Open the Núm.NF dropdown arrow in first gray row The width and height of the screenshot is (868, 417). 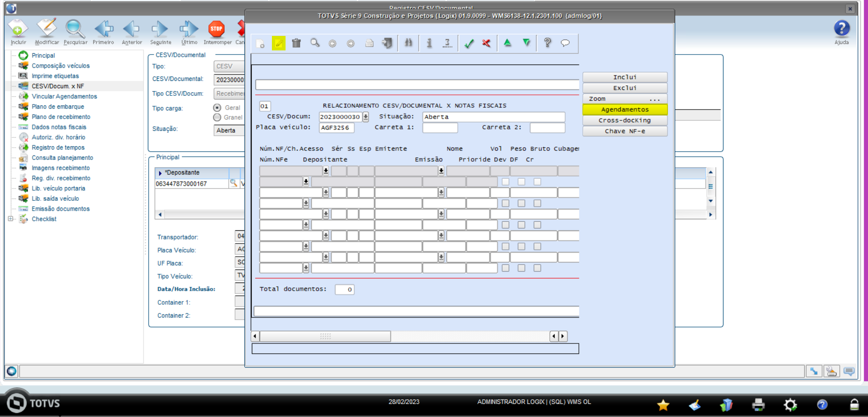326,171
